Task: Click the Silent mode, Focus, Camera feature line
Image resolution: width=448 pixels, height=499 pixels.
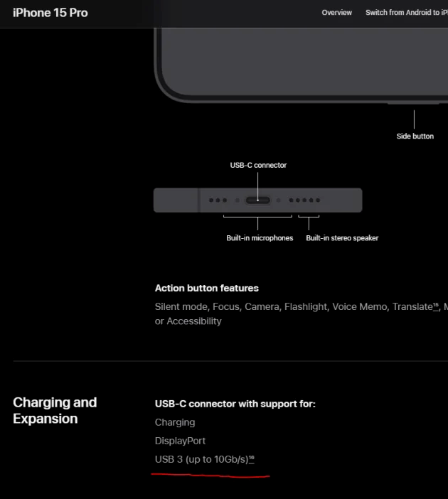Action: (302, 306)
